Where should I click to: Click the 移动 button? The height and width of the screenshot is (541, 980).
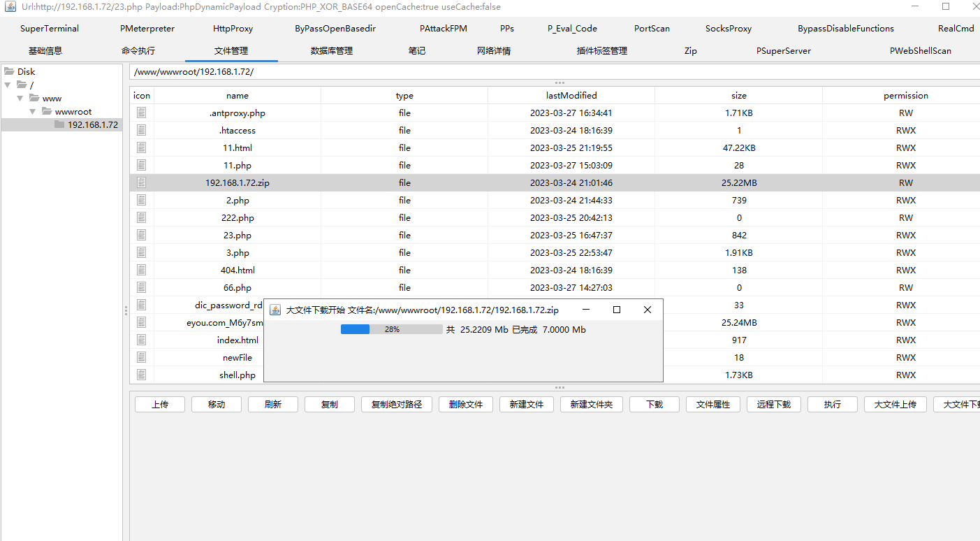(217, 405)
